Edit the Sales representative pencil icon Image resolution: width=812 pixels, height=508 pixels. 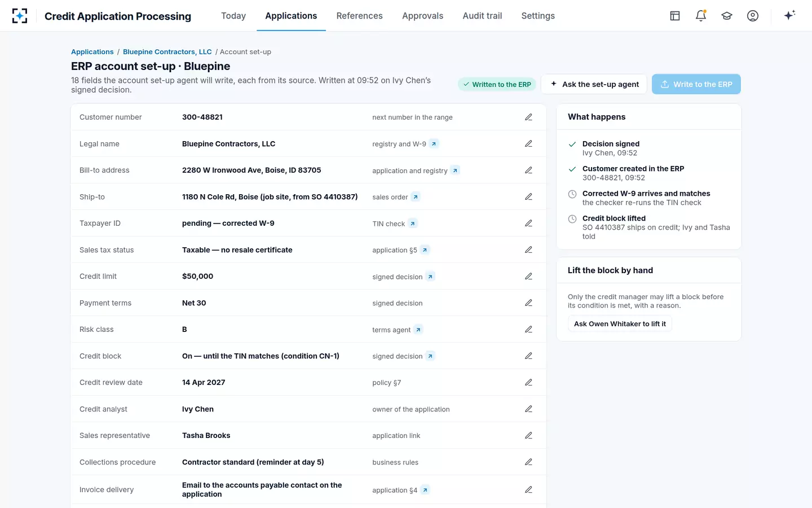(528, 435)
